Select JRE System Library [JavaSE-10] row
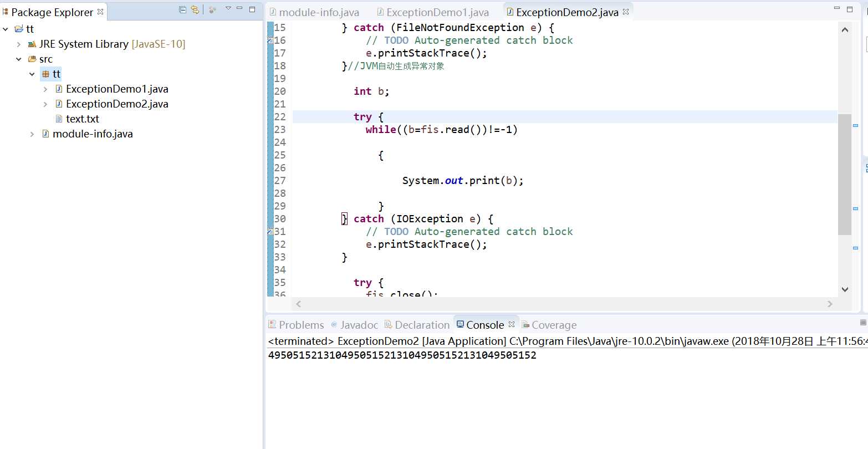The image size is (868, 449). (112, 44)
